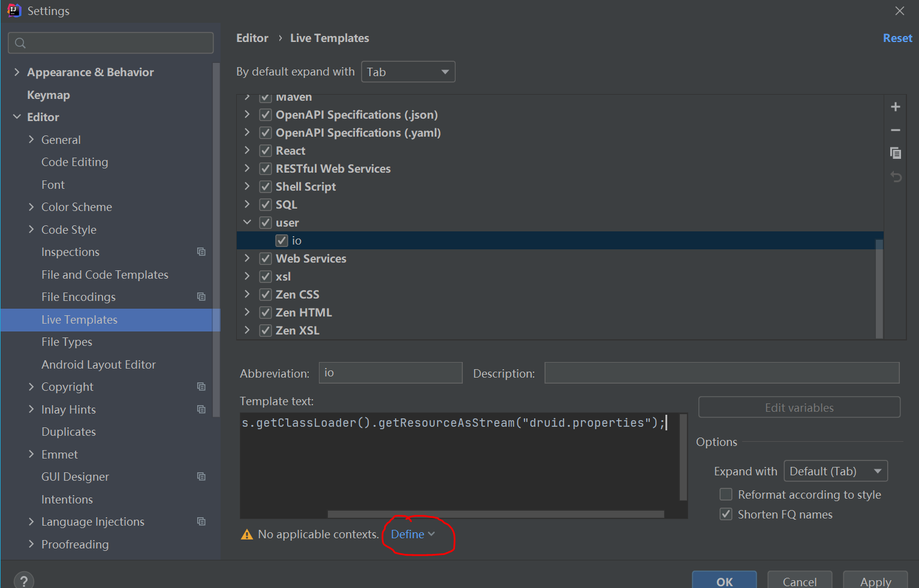Click the Edit variables button
This screenshot has width=919, height=588.
pos(799,408)
